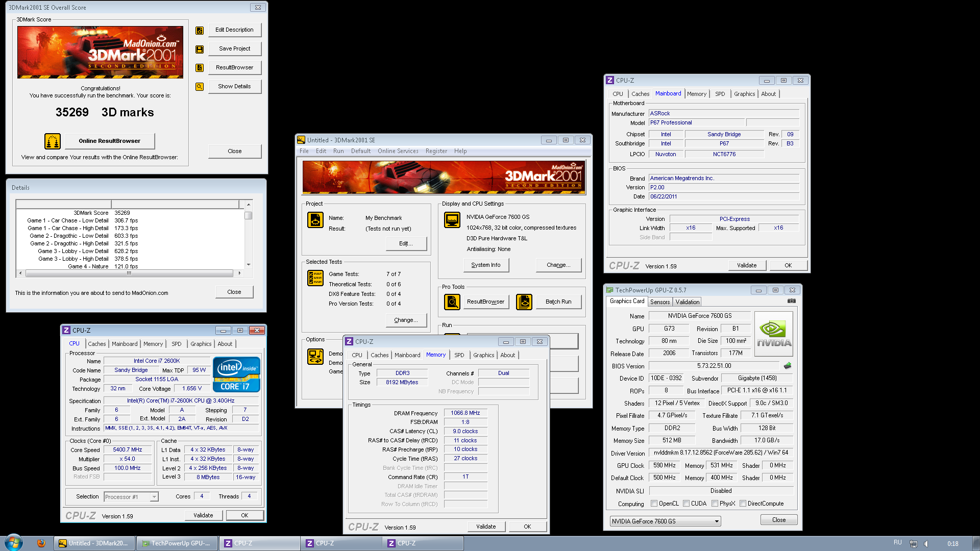Viewport: 980px width, 551px height.
Task: Click Edit button in Project section
Action: coord(406,243)
